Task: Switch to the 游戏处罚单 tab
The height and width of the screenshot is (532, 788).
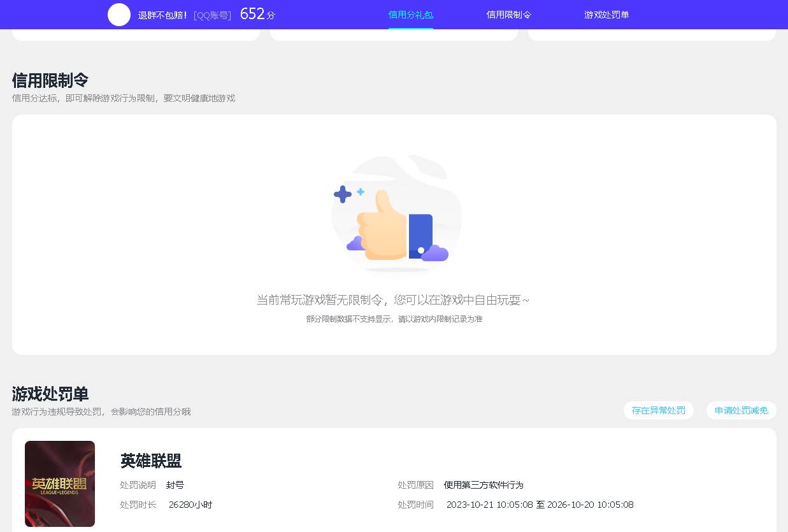Action: click(x=606, y=15)
